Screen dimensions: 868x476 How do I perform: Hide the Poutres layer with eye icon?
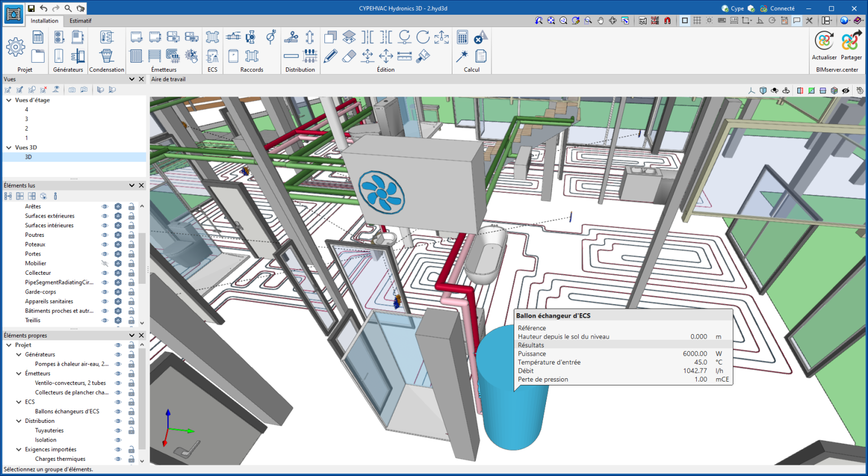[105, 235]
